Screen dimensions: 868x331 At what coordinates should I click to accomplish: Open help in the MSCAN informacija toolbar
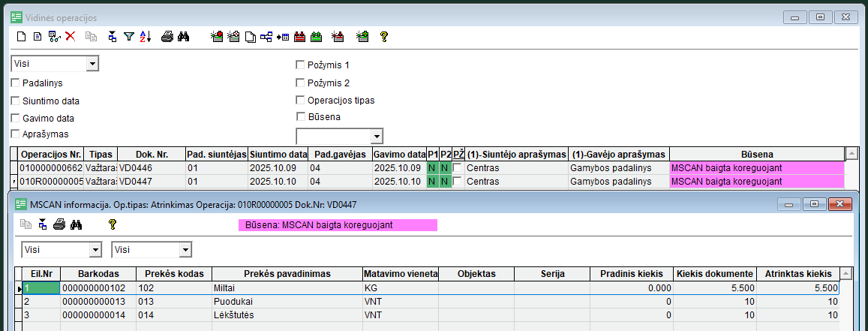(x=113, y=224)
